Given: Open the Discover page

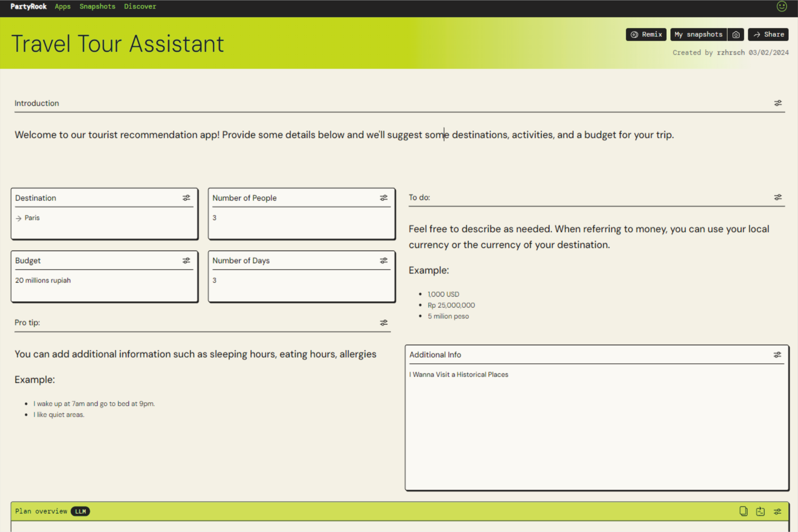Looking at the screenshot, I should [140, 7].
